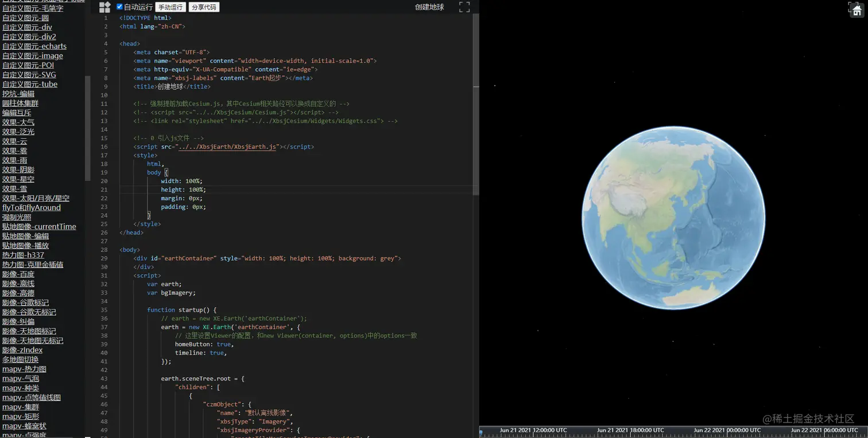Open the 自定义图元-echarts example
The width and height of the screenshot is (868, 438).
pos(34,46)
